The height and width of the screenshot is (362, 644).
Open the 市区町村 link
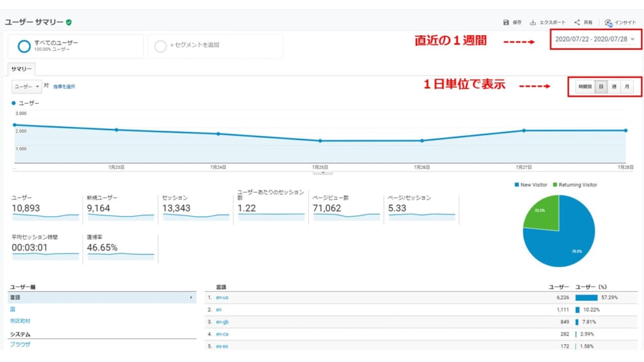click(20, 321)
